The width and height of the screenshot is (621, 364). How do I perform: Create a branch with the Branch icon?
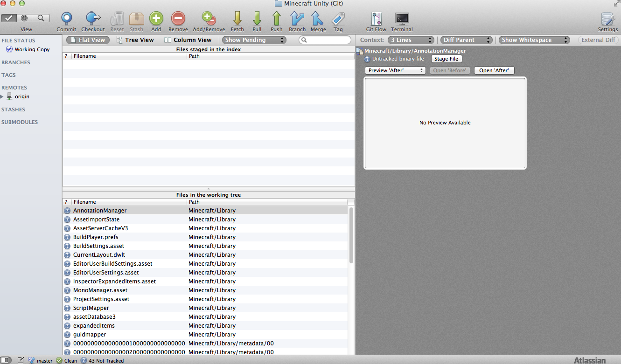(297, 19)
